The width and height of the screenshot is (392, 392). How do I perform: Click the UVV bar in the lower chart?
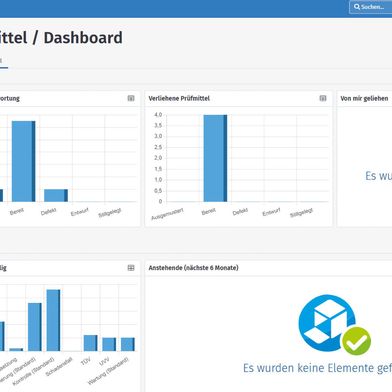tap(109, 344)
